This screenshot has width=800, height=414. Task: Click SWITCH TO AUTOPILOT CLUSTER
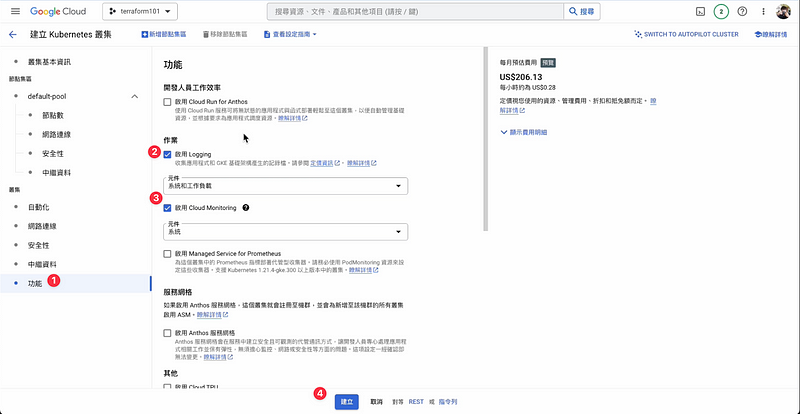686,35
